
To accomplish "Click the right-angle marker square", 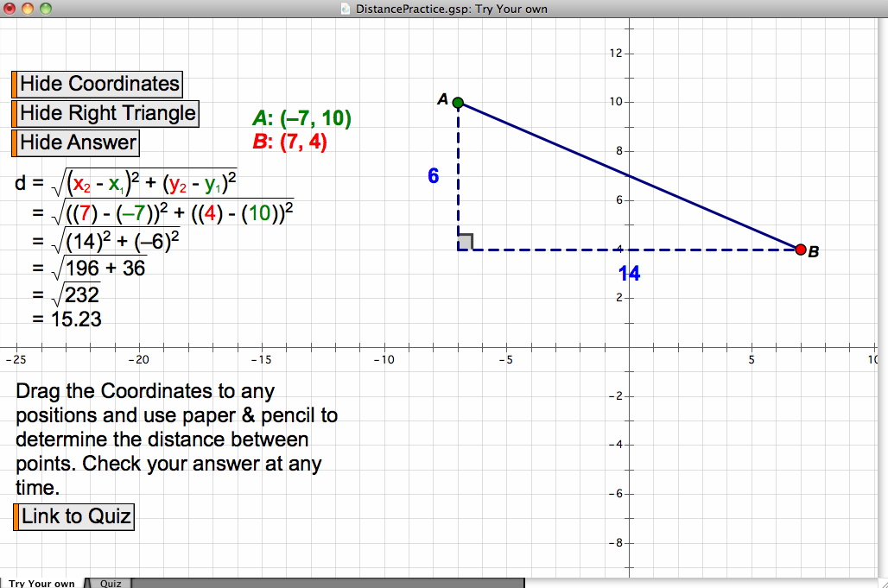I will (465, 242).
